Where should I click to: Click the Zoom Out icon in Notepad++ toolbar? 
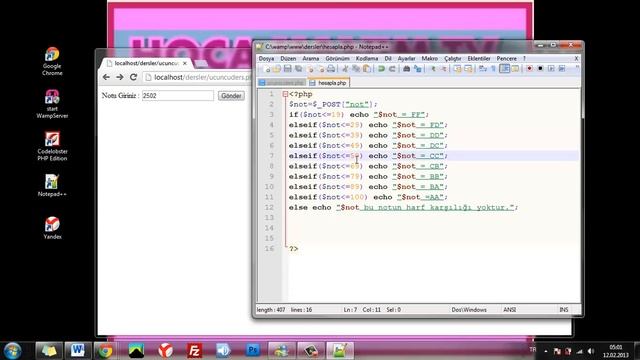click(444, 69)
